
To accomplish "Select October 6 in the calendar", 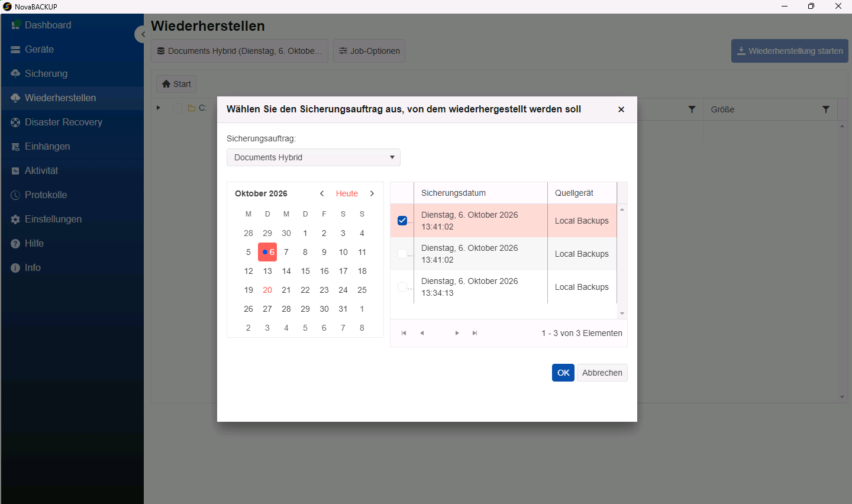I will pos(267,252).
